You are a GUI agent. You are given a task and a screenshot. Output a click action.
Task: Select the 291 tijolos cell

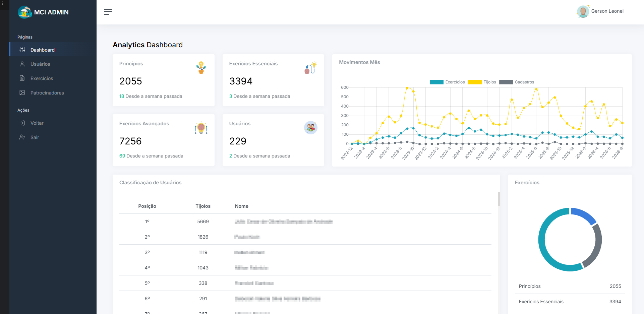coord(203,299)
